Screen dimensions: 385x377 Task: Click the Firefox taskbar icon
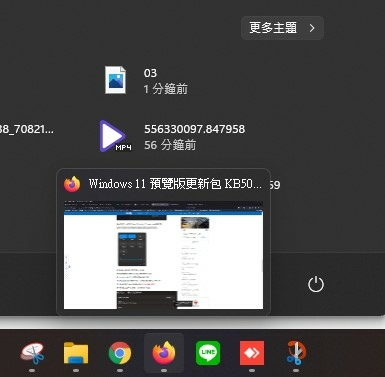[x=164, y=353]
